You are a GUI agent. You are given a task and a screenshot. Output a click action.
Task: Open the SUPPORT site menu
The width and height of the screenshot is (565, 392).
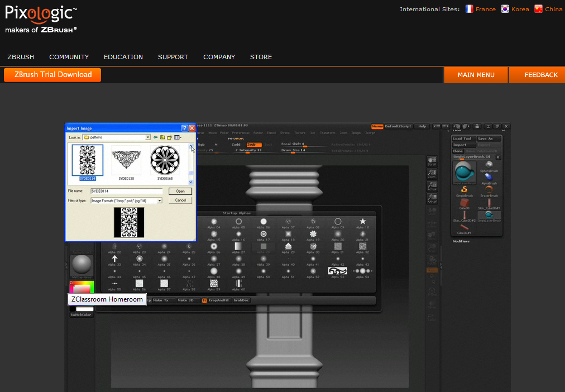coord(173,57)
